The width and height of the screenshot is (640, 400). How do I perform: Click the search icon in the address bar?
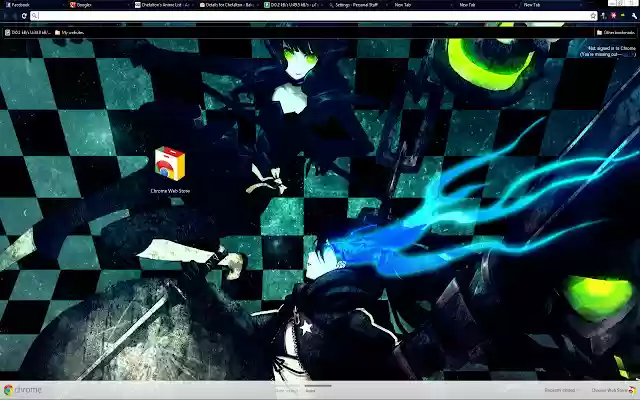click(35, 16)
